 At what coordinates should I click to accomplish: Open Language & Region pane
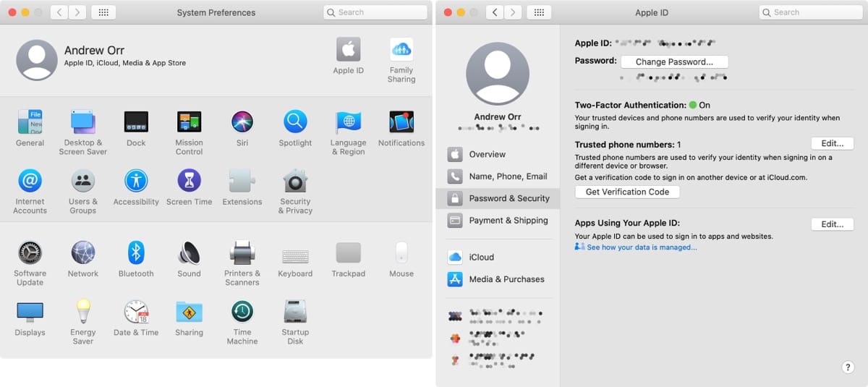click(x=348, y=132)
